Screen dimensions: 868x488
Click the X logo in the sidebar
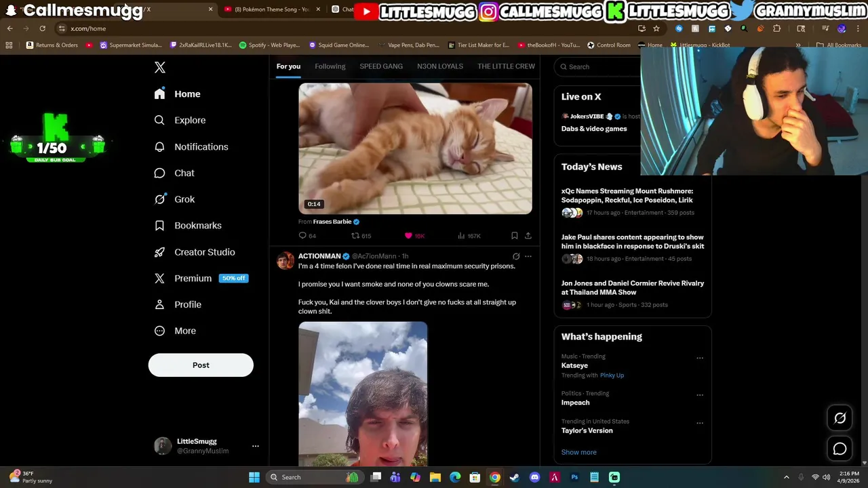(160, 67)
